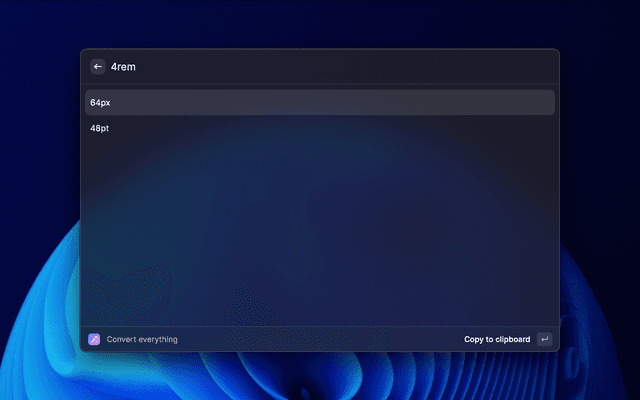Highlight the second conversion result
Viewport: 640px width, 400px height.
point(319,128)
